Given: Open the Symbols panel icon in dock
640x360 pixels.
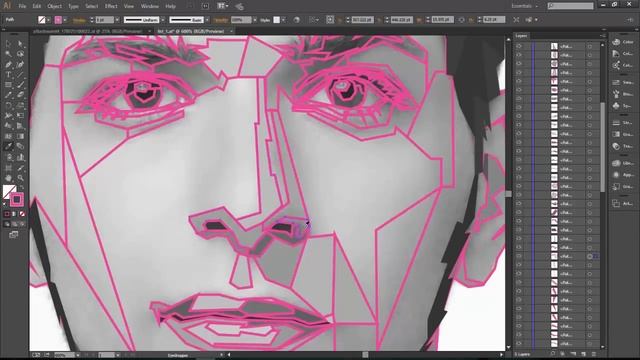Looking at the screenshot, I should pyautogui.click(x=616, y=106).
